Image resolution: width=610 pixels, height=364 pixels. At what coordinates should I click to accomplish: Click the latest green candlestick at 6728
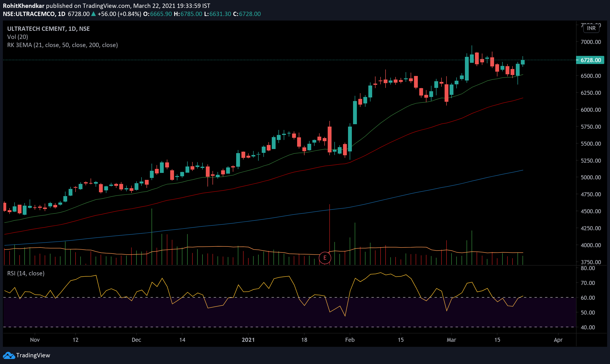523,62
